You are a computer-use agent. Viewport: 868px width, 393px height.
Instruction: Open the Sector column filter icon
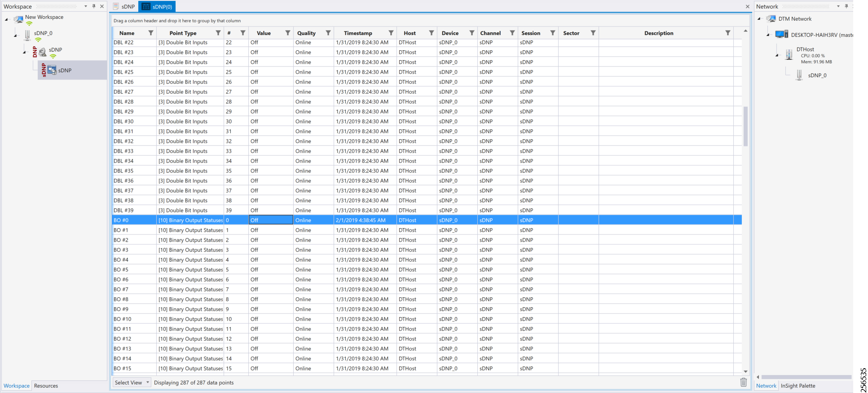(593, 33)
